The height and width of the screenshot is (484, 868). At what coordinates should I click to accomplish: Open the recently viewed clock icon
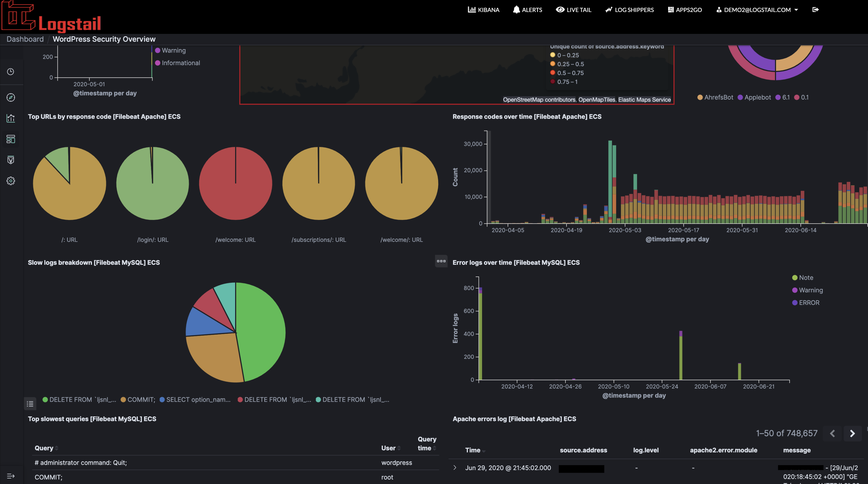pyautogui.click(x=11, y=72)
